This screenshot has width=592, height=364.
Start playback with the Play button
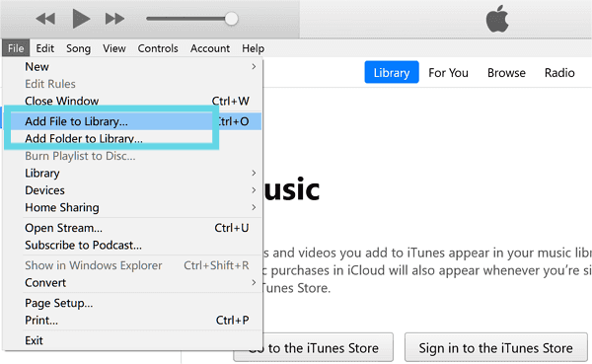tap(81, 19)
